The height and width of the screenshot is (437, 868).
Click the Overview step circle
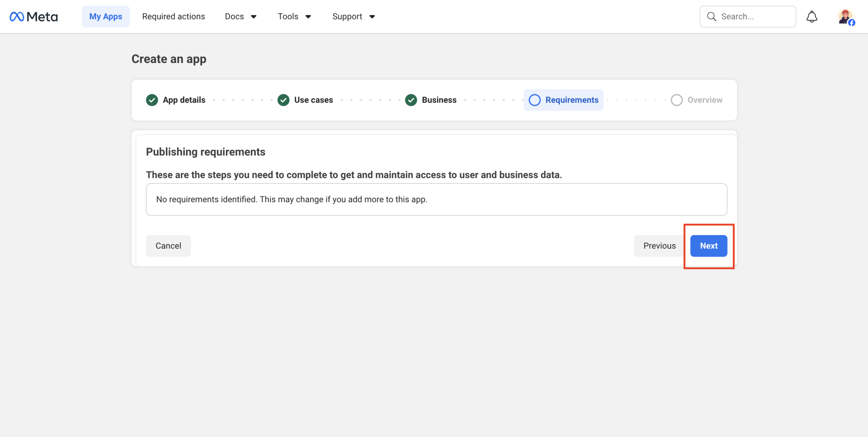pyautogui.click(x=676, y=100)
